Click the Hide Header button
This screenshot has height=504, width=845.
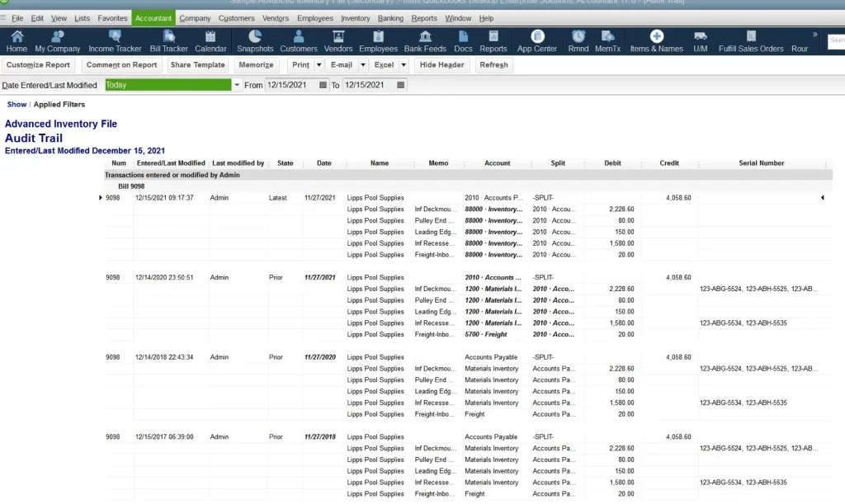coord(442,65)
